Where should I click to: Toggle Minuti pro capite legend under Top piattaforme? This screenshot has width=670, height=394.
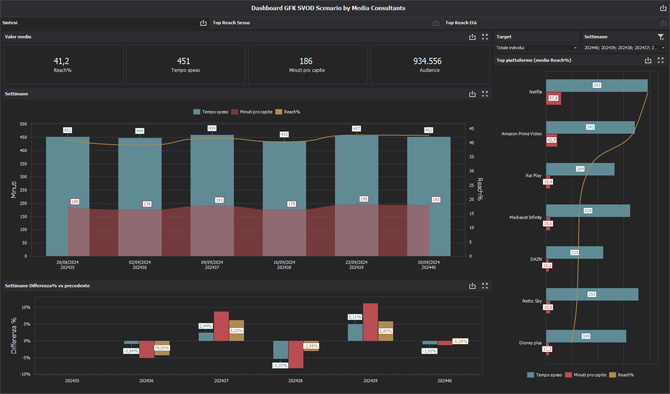pyautogui.click(x=585, y=375)
